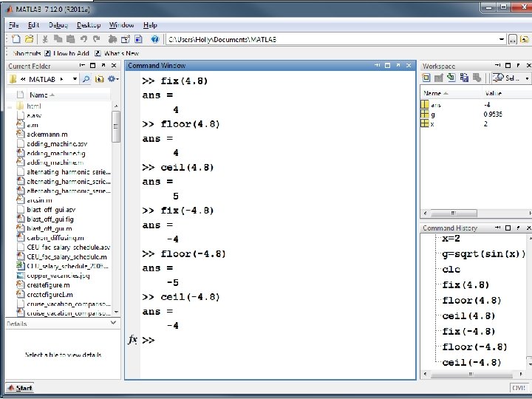The height and width of the screenshot is (399, 532).
Task: Click Command History horizontal scrollbar thumb
Action: 471,374
